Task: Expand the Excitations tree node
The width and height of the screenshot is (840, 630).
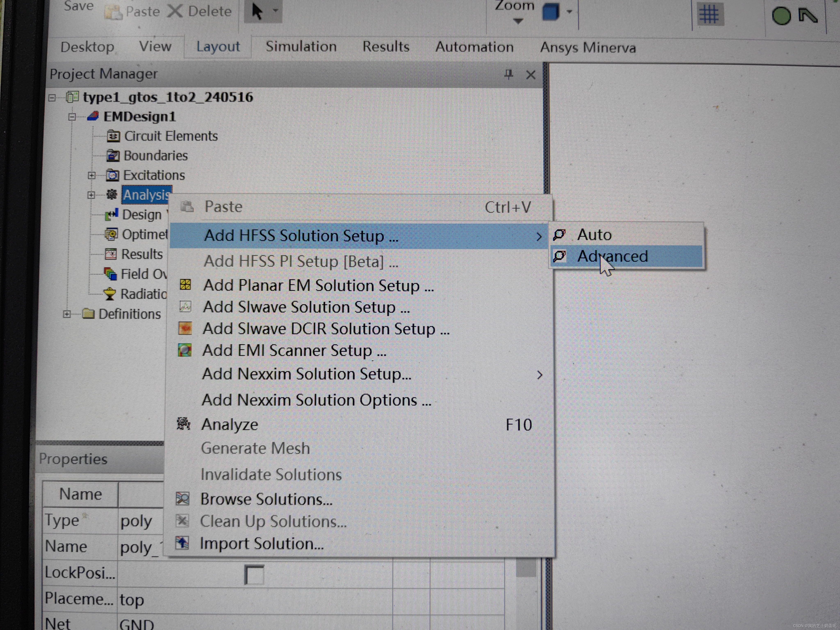Action: (x=91, y=175)
